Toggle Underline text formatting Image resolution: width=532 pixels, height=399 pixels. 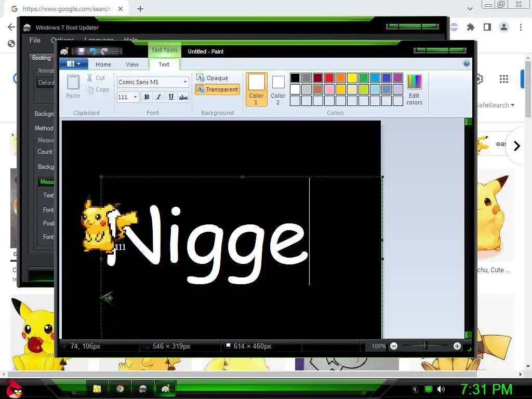171,97
